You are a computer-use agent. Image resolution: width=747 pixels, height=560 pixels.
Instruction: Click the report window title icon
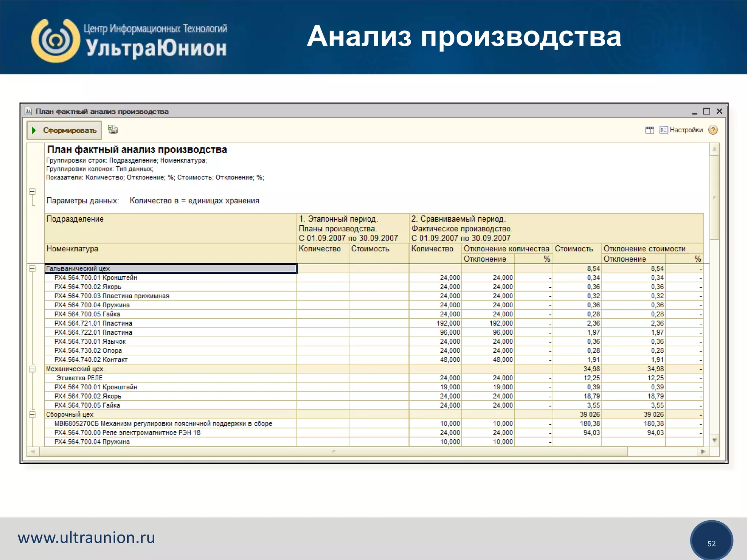pos(28,111)
